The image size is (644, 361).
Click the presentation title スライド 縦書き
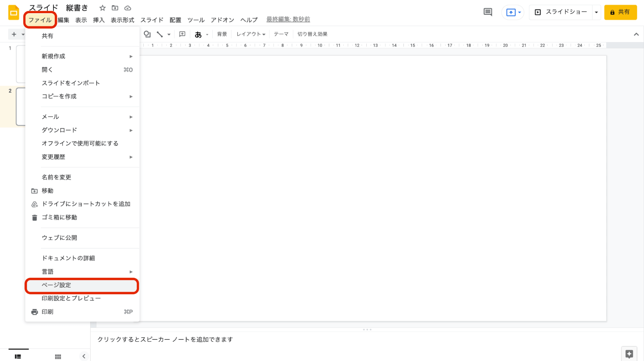point(58,8)
